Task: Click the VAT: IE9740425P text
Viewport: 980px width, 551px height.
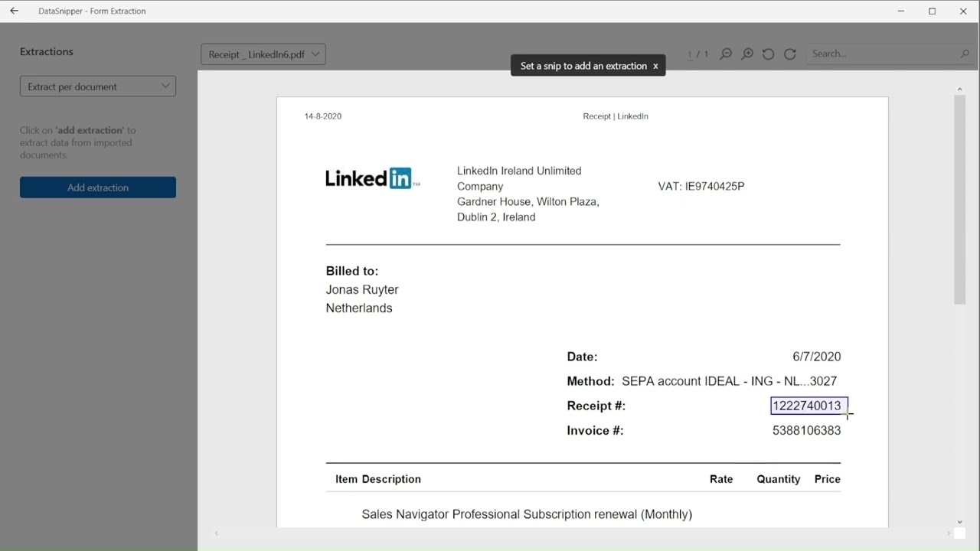Action: pyautogui.click(x=701, y=186)
